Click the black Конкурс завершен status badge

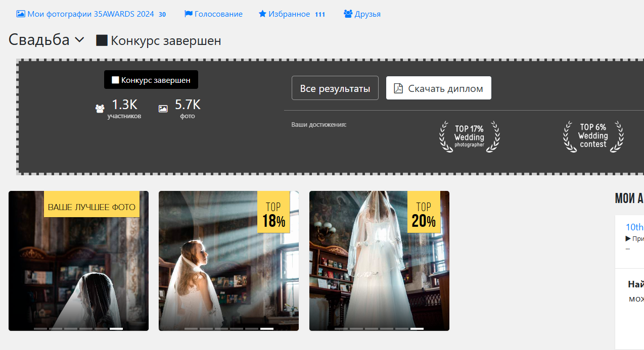151,80
